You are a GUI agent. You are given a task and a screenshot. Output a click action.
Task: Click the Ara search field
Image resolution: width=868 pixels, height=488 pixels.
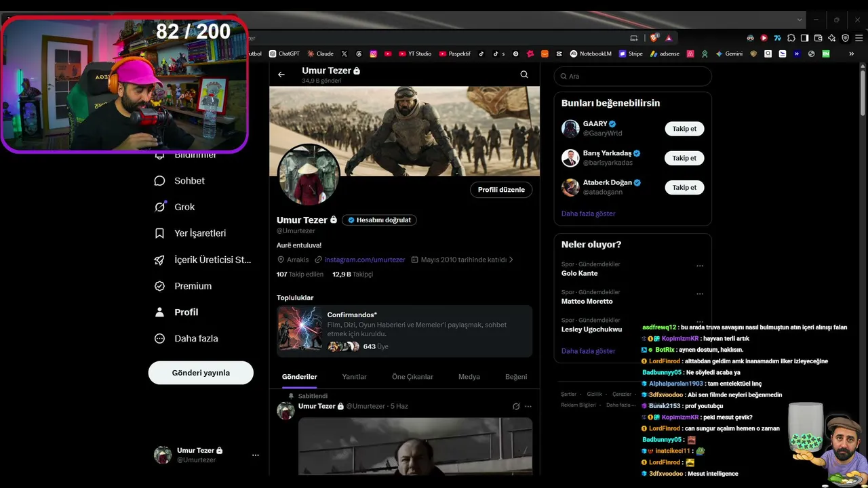point(633,76)
